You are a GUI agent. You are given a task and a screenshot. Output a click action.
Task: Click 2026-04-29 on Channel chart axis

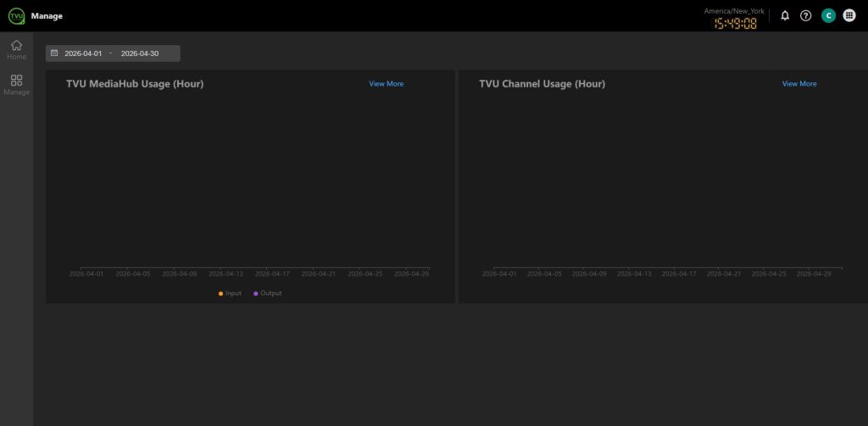pos(813,273)
